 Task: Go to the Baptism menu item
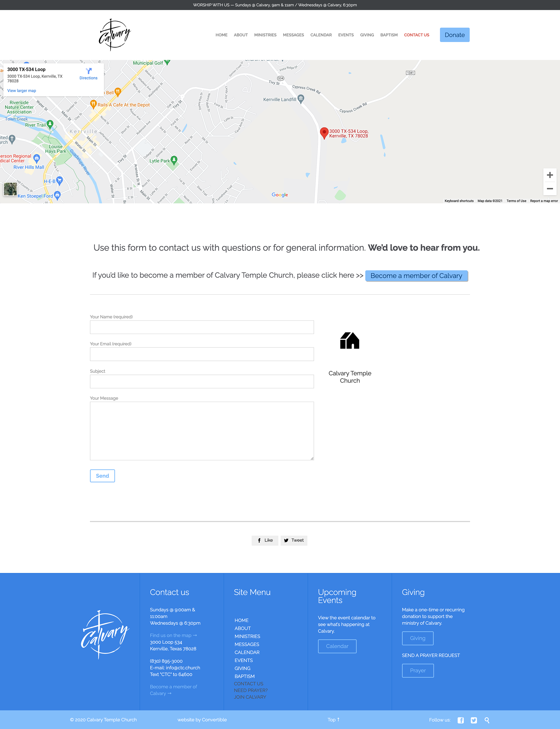[x=389, y=35]
